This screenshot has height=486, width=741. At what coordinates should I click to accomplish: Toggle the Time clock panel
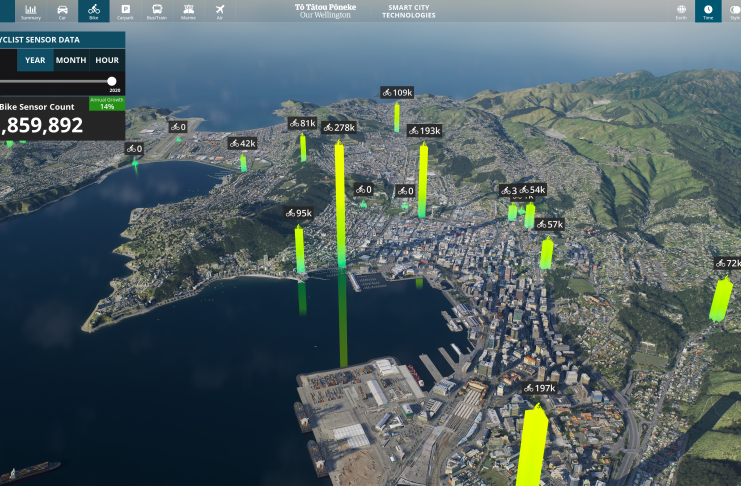click(x=708, y=11)
